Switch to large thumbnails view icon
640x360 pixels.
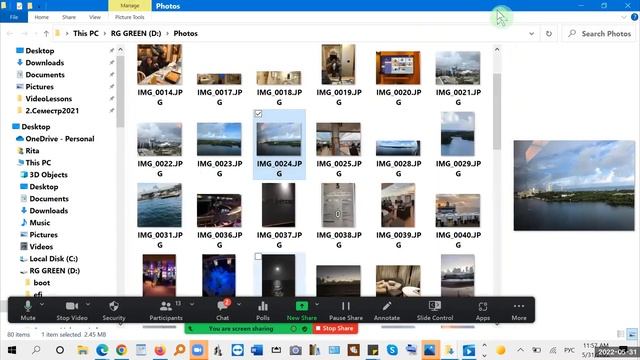[x=632, y=334]
